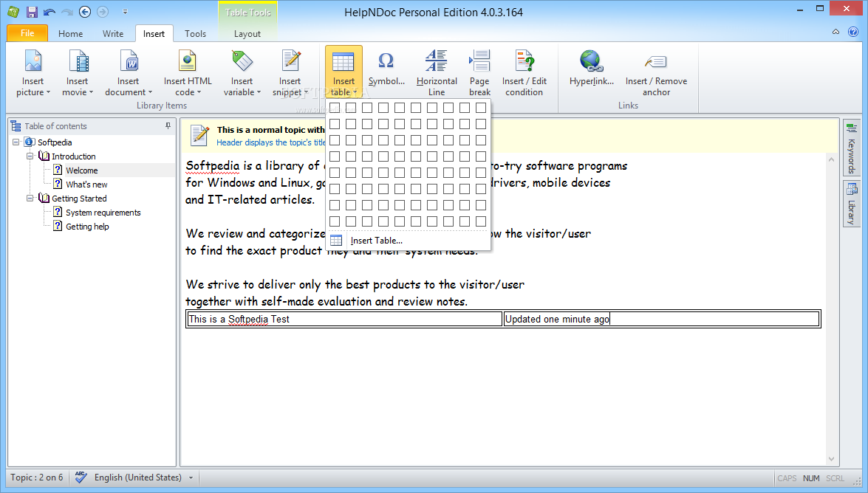Click the Insert document icon
868x493 pixels.
[x=129, y=61]
